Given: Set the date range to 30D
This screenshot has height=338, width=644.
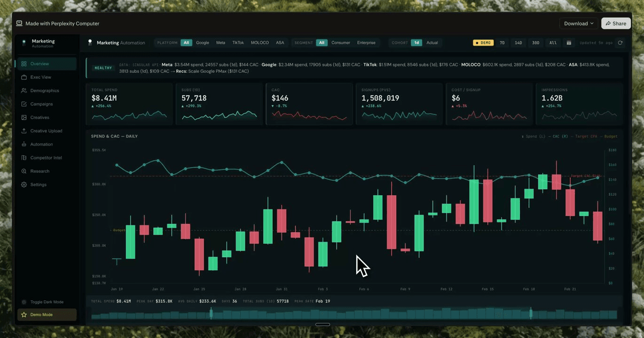Looking at the screenshot, I should pyautogui.click(x=535, y=43).
